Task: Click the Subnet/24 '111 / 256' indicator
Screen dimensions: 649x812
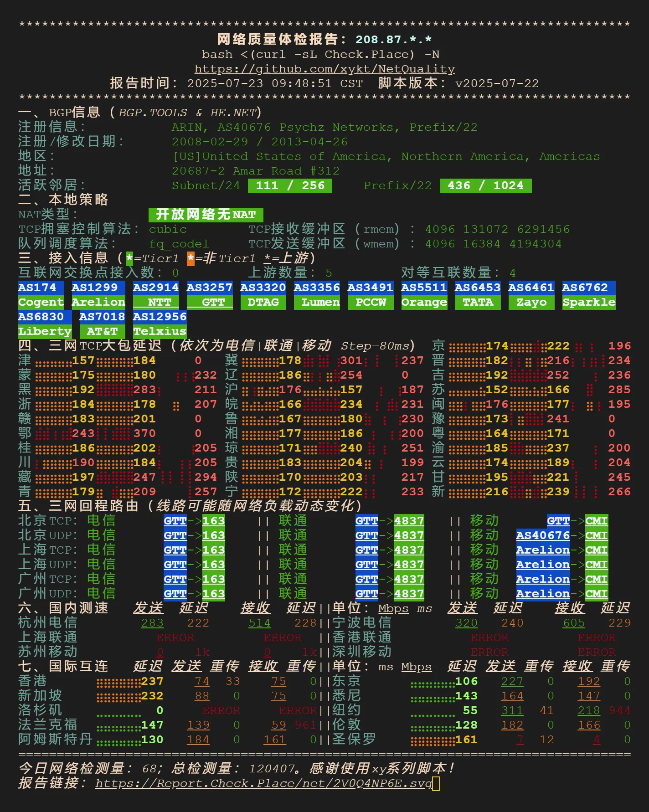Action: pos(290,185)
